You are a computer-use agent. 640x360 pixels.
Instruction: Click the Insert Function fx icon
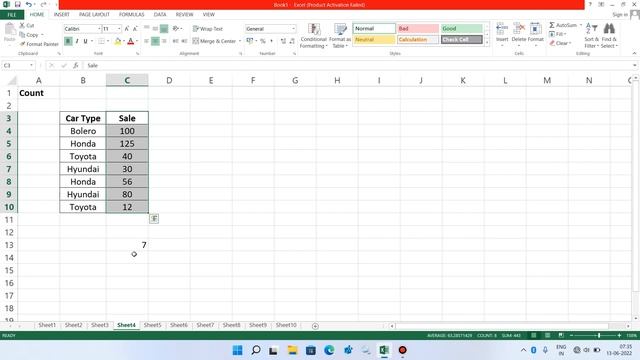76,65
